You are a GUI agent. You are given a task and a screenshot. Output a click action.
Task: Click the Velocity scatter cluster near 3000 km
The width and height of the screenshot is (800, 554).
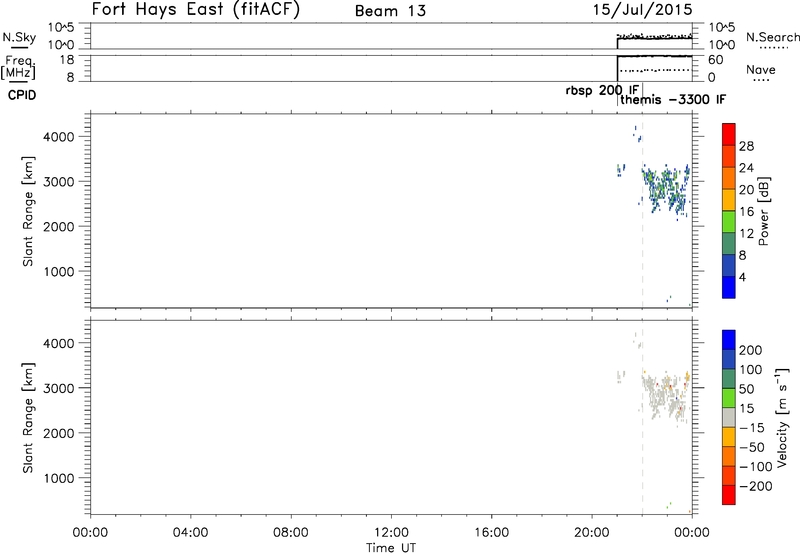(665, 397)
